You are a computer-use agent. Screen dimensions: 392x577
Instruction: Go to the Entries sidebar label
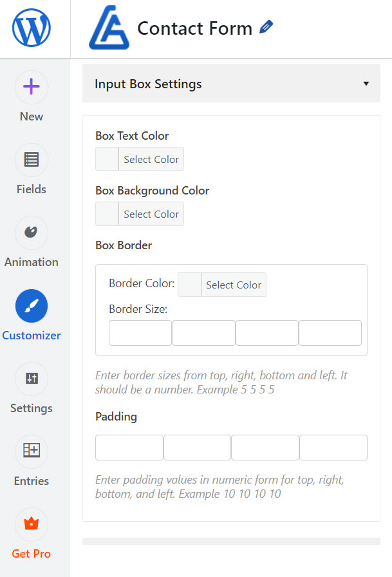(32, 481)
